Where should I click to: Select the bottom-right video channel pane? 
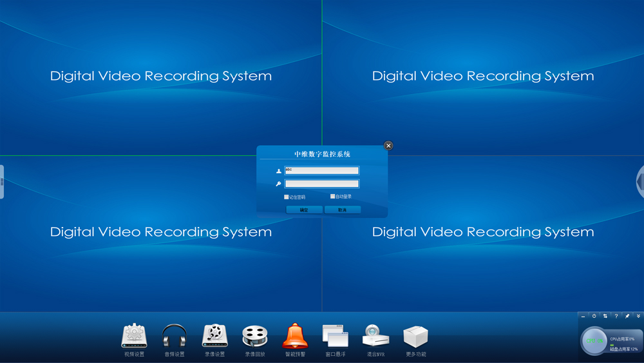tap(483, 233)
